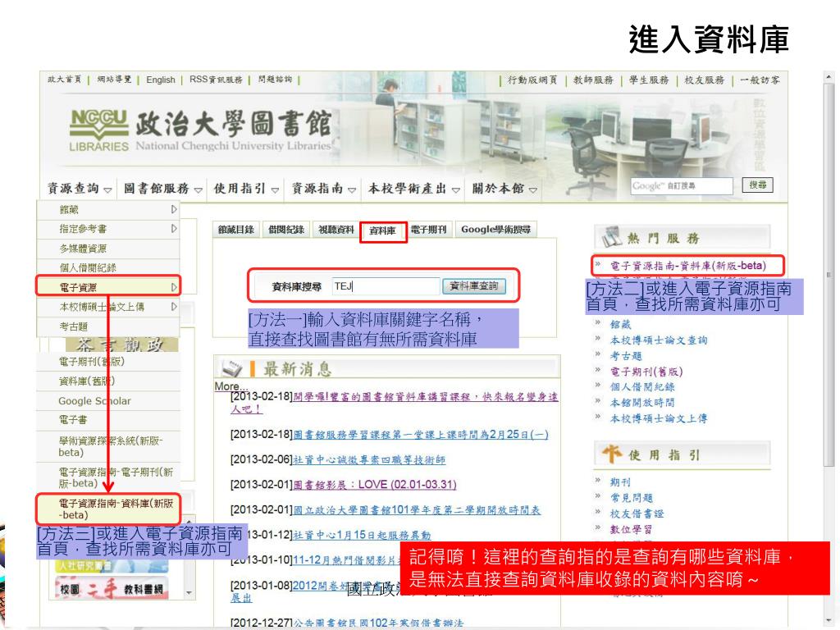Screen dimensions: 840x630
Task: Open 資源指南 dropdown menu
Action: 323,189
